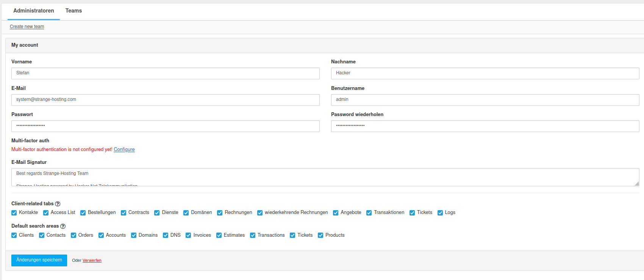Switch to the Teams tab
The image size is (644, 280).
coord(73,11)
